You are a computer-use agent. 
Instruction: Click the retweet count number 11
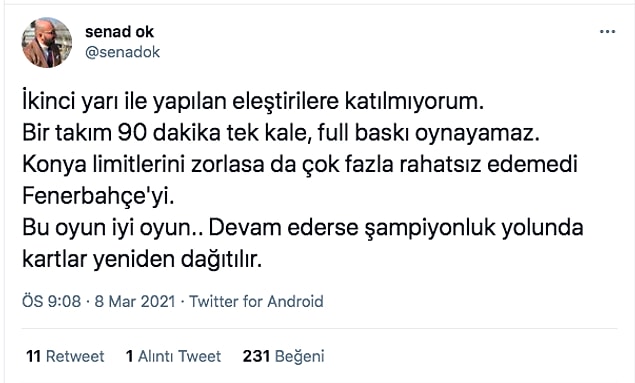tap(33, 356)
